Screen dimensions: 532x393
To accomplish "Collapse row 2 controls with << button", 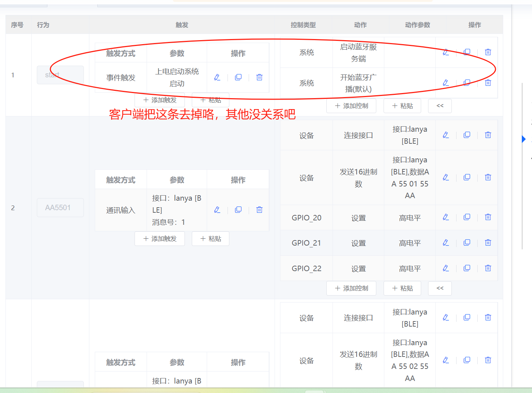I will coord(440,288).
